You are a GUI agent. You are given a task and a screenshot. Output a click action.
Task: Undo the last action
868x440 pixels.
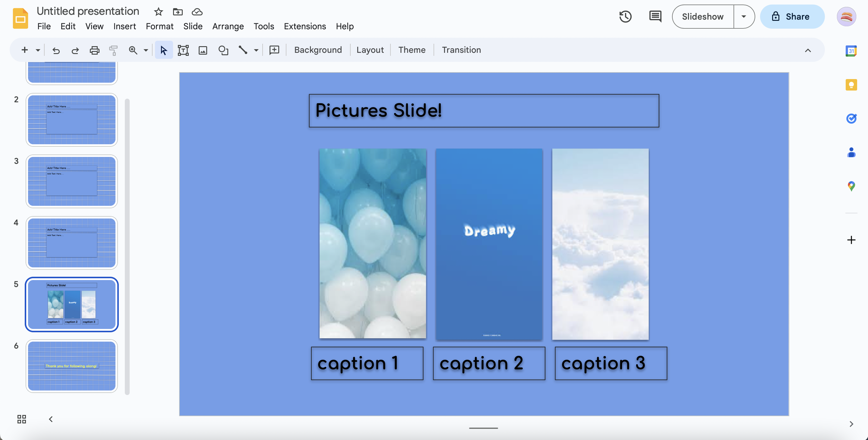(x=56, y=50)
